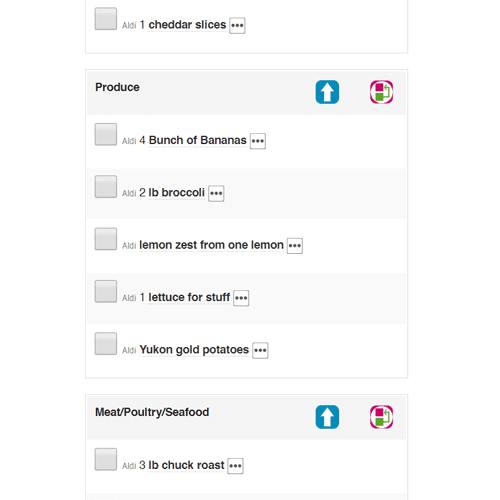500x500 pixels.
Task: Expand more options for Yukon gold potatoes
Action: point(260,351)
